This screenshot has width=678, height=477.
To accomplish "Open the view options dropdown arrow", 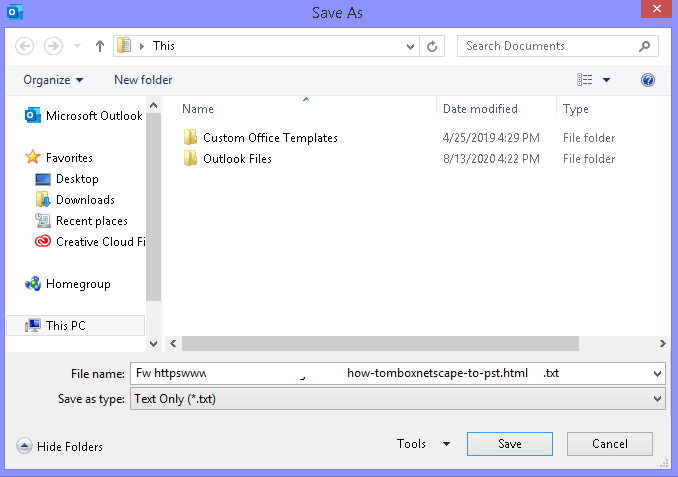I will click(x=606, y=80).
